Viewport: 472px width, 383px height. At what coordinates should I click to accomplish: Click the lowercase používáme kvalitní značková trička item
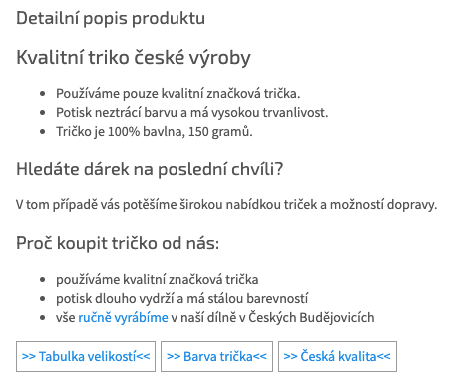(157, 279)
